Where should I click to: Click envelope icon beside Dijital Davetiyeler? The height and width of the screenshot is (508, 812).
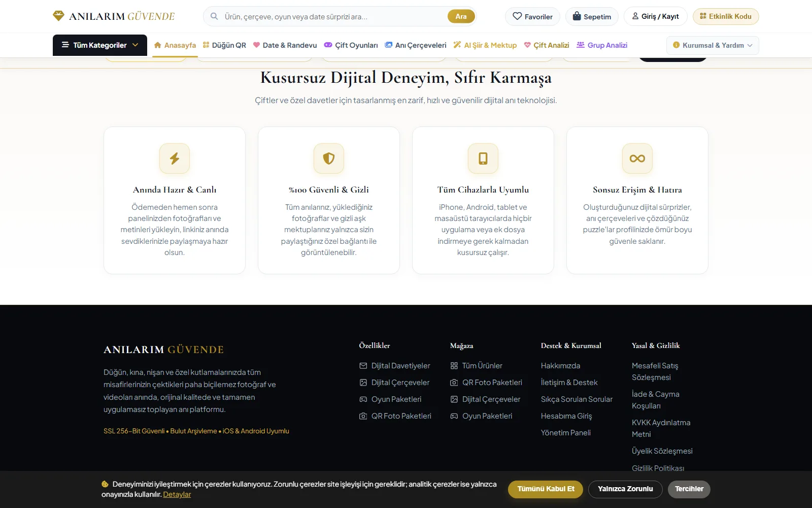pos(363,366)
